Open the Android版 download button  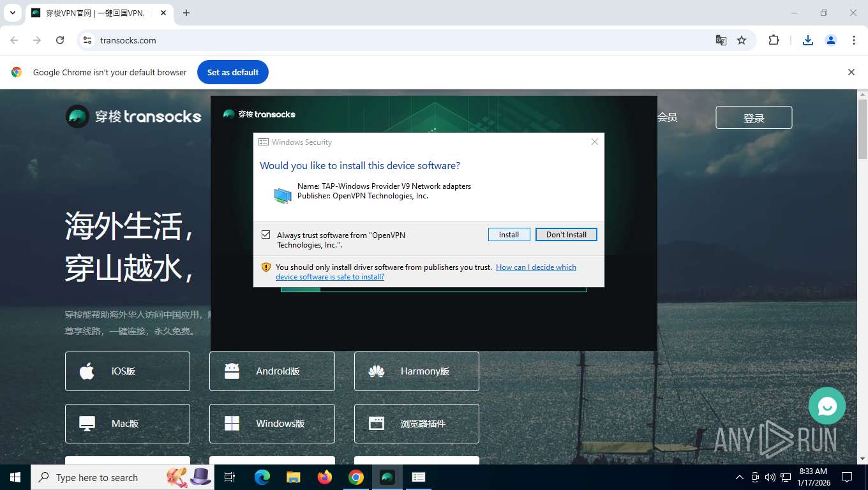click(x=272, y=371)
